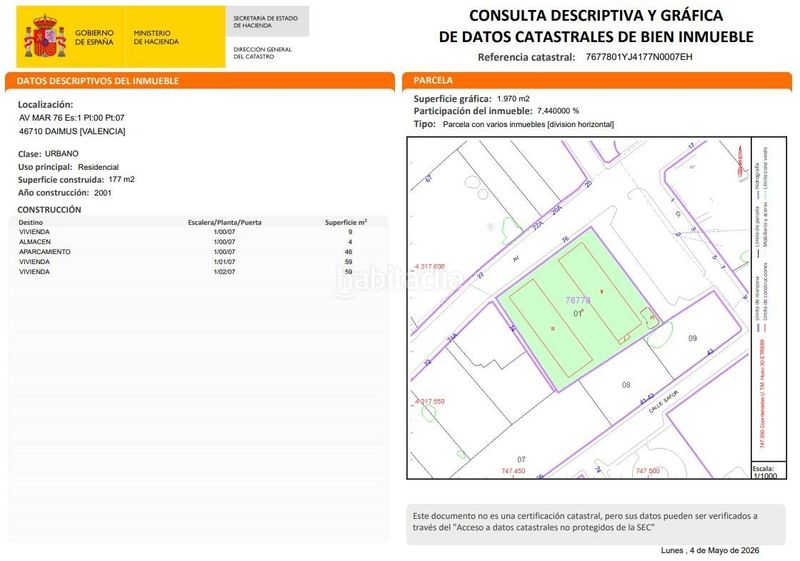Select 'DIRECCIÓN GENERAL DEL CATASTRO' label
The width and height of the screenshot is (800, 561).
click(x=262, y=53)
